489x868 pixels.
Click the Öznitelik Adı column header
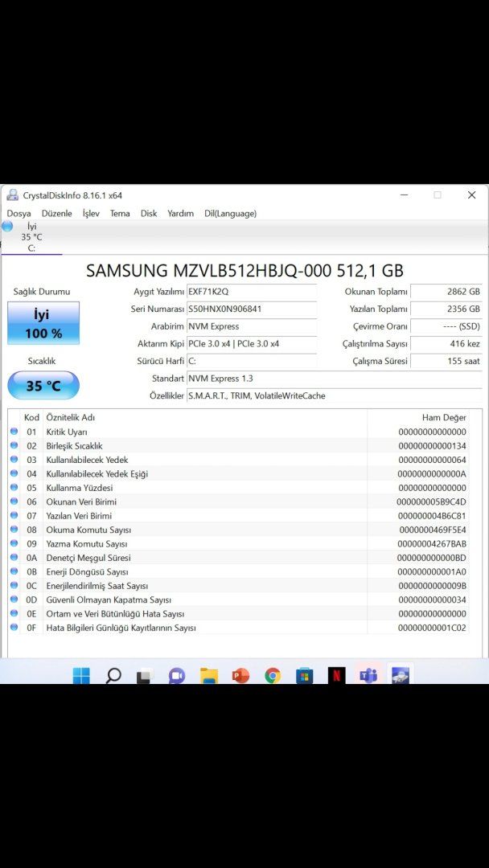[205, 417]
